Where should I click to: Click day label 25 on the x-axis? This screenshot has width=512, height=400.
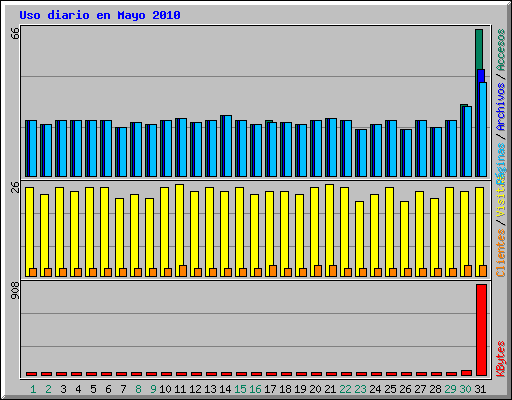390,389
